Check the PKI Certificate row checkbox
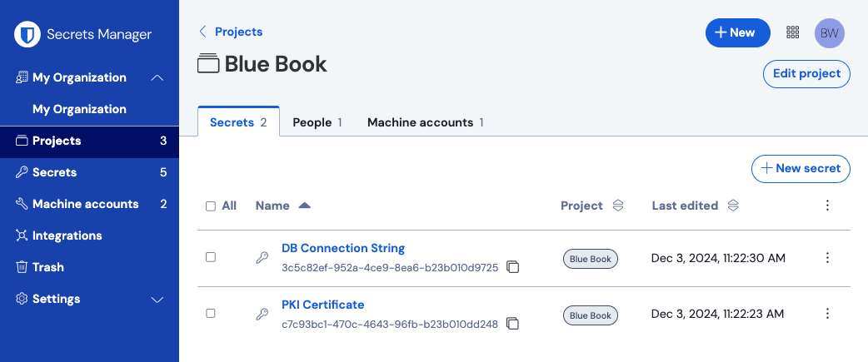 [x=211, y=314]
